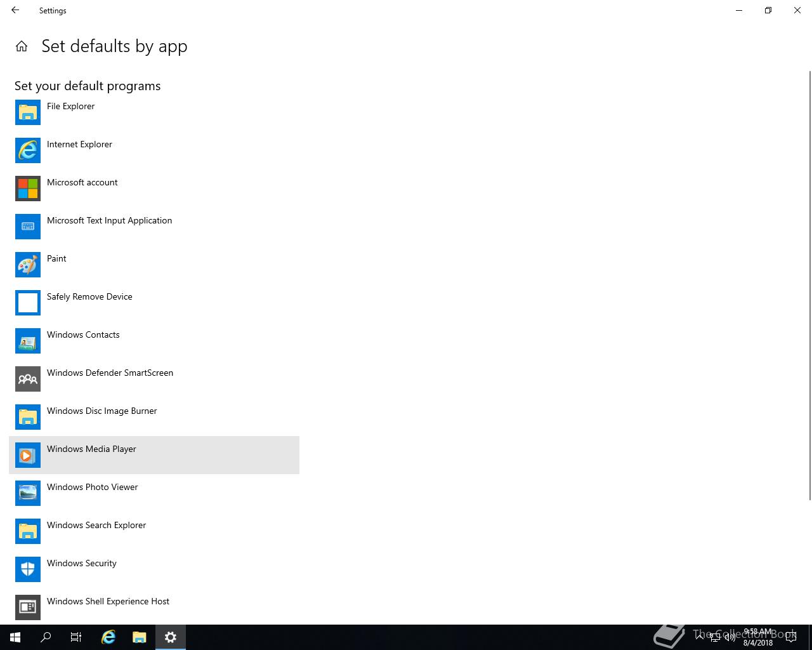Select the Windows Contacts label
Screen dimensions: 812x650
[x=83, y=335]
